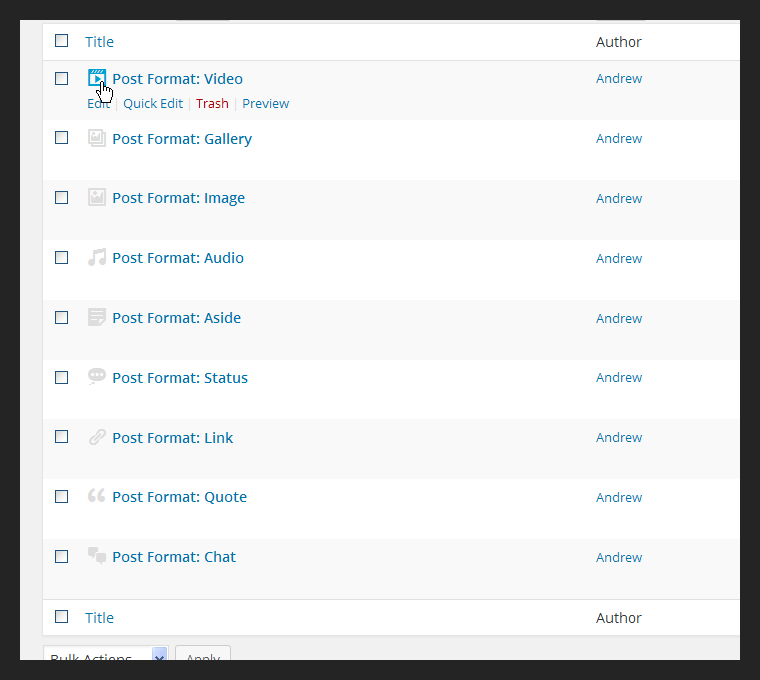Image resolution: width=760 pixels, height=680 pixels.
Task: Click Preview under the Video post
Action: tap(266, 104)
